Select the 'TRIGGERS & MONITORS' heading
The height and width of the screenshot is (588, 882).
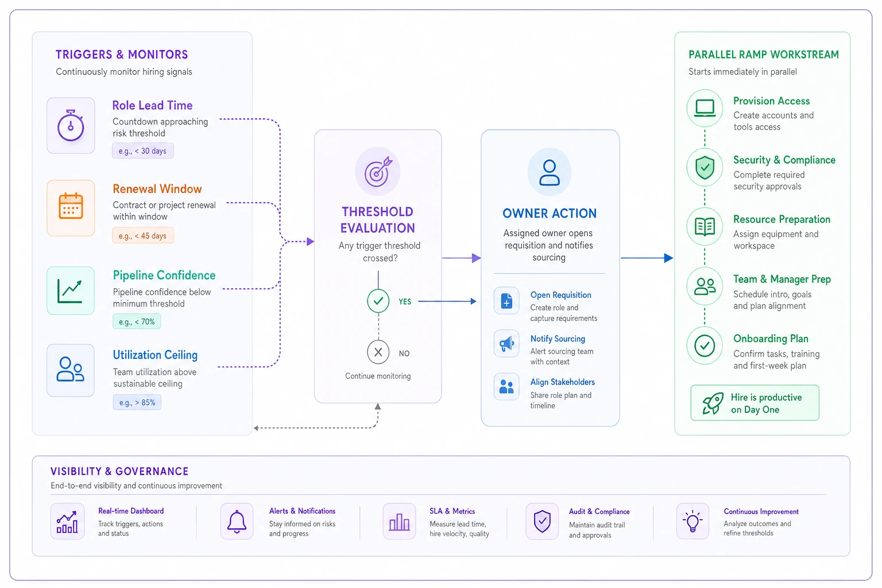point(122,55)
